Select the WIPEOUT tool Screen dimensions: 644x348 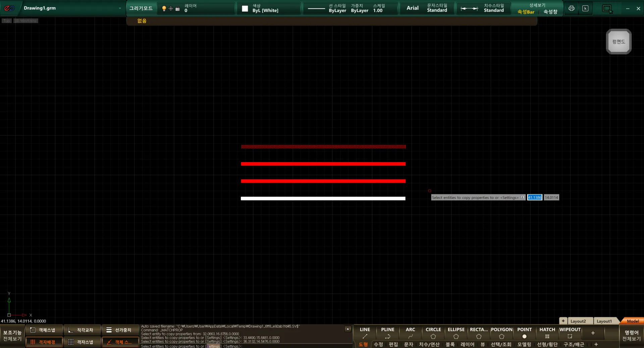click(570, 333)
